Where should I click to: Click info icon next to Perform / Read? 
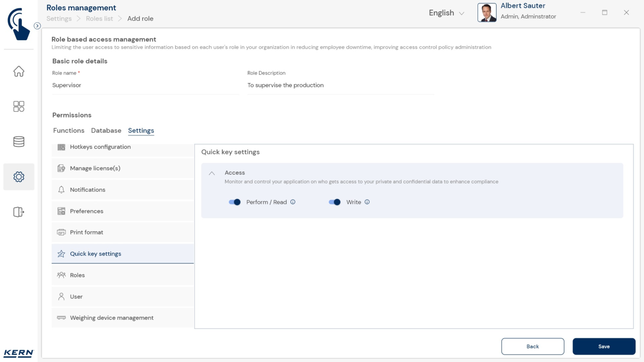(x=293, y=202)
